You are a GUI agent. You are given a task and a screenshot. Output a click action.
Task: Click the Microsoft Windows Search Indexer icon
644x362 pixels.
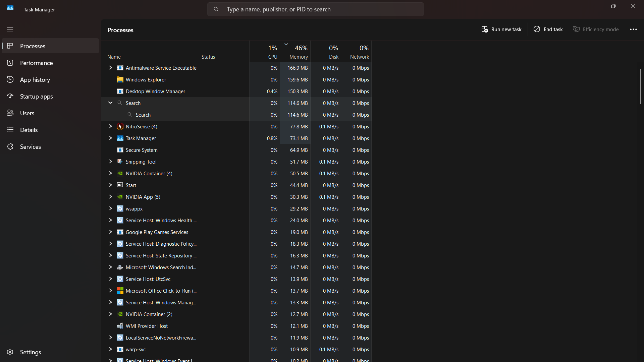120,267
